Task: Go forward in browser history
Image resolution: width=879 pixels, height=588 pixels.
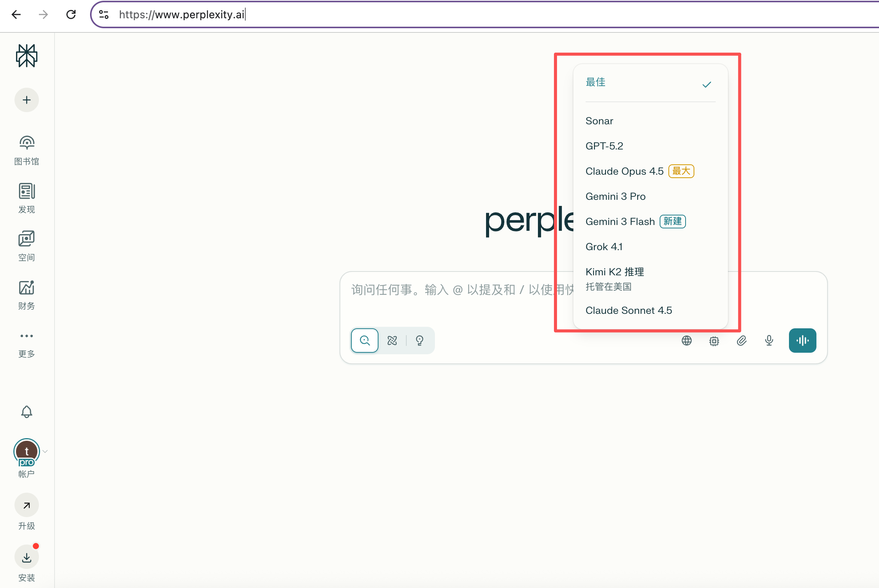Action: coord(43,14)
